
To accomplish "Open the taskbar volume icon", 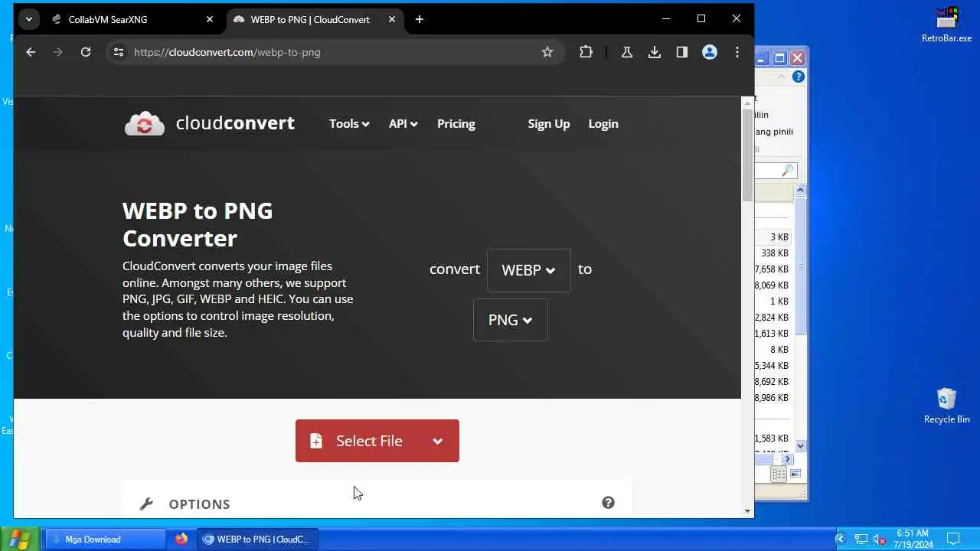I will point(879,539).
